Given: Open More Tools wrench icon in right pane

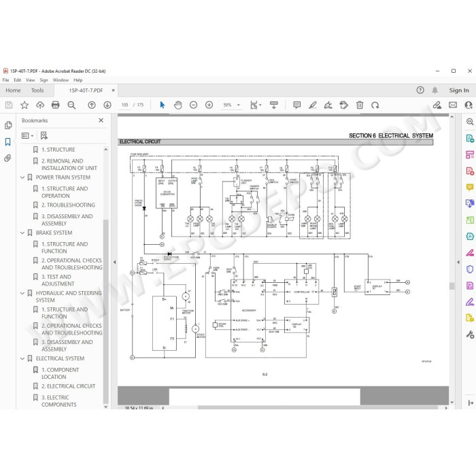Looking at the screenshot, I should click(470, 335).
